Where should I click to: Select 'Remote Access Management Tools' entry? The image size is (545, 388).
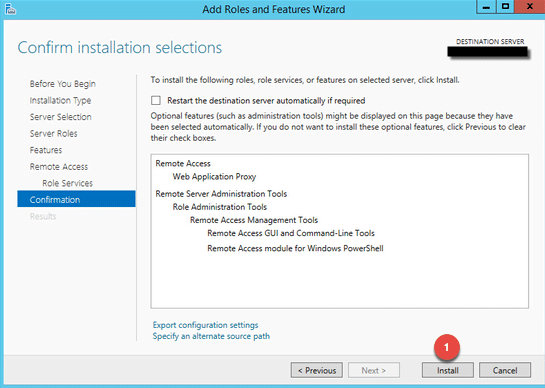point(254,220)
